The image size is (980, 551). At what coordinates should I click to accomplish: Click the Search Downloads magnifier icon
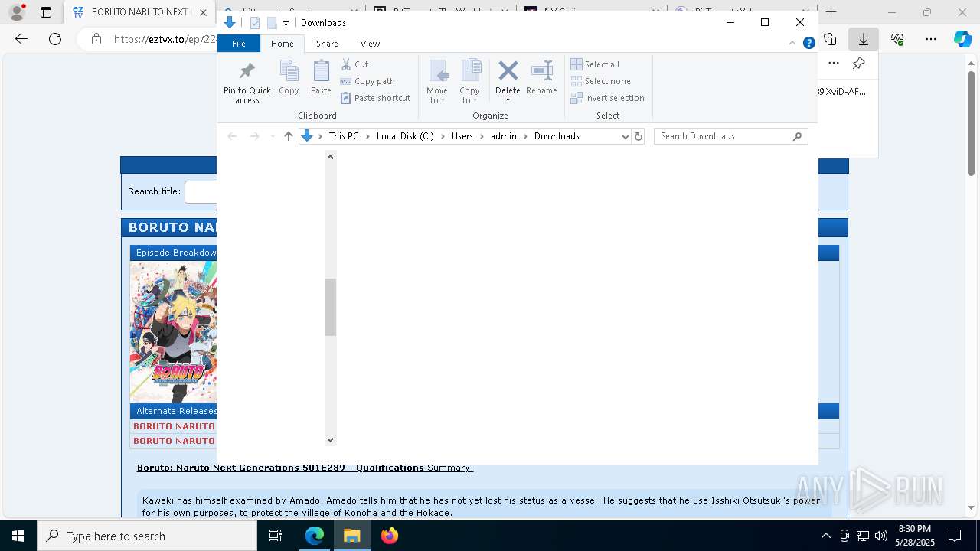[798, 136]
